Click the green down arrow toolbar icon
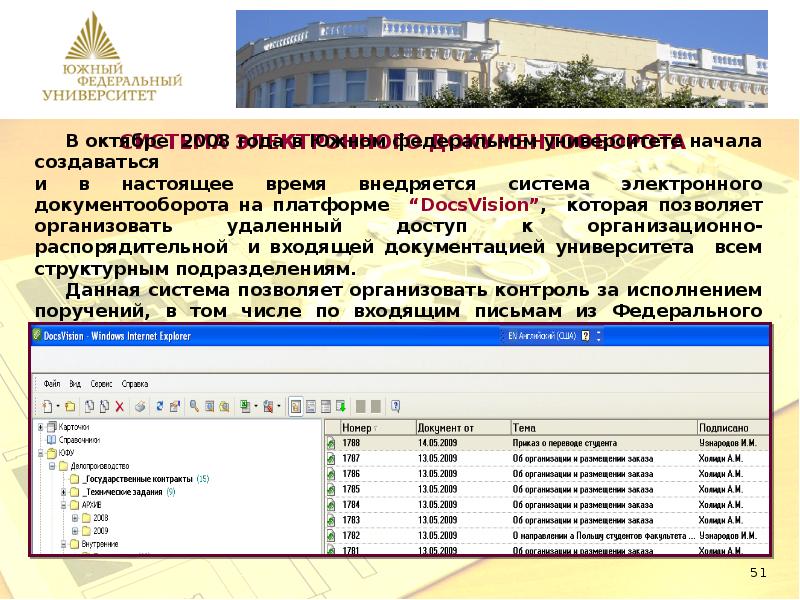The height and width of the screenshot is (600, 800). coord(343,406)
